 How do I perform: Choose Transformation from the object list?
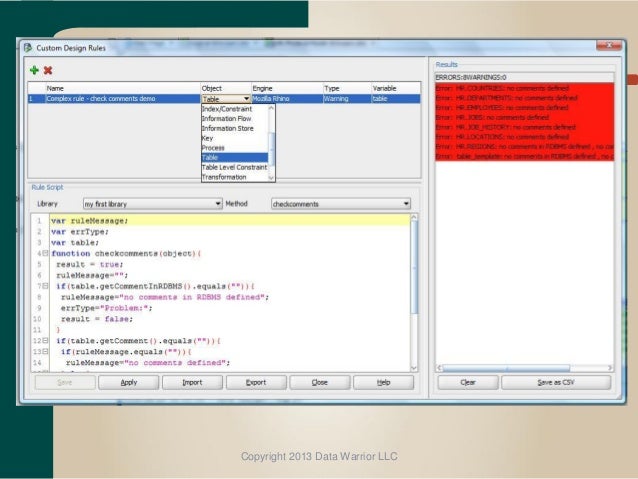235,177
